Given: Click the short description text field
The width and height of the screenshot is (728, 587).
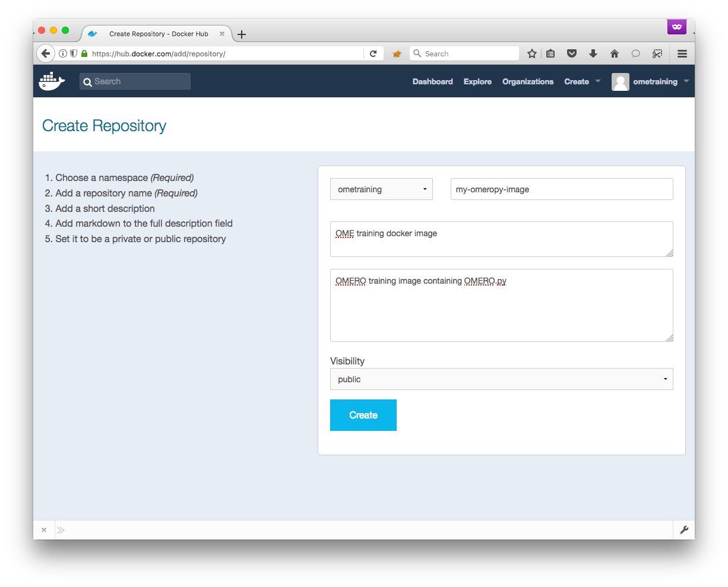Looking at the screenshot, I should coord(501,239).
